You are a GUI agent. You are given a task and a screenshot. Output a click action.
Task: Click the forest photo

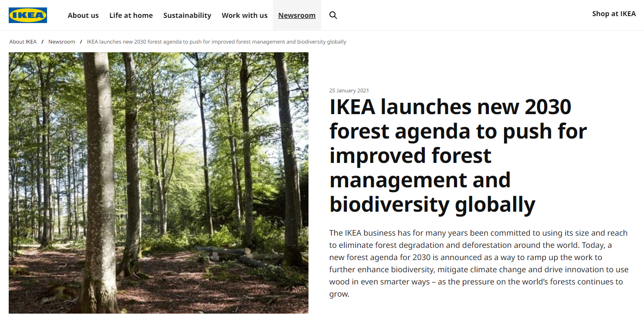[x=159, y=183]
